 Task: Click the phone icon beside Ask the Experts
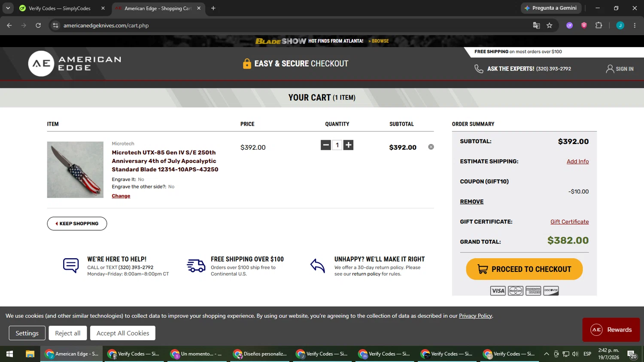click(x=479, y=69)
